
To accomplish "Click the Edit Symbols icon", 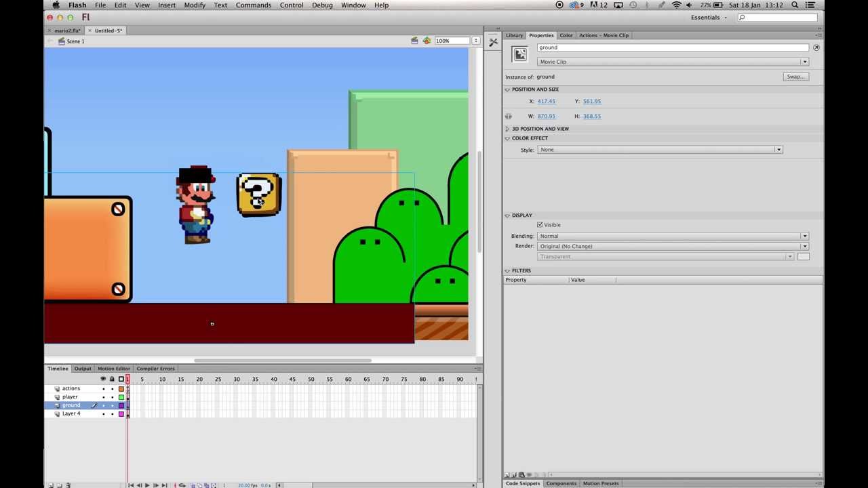I will (427, 41).
